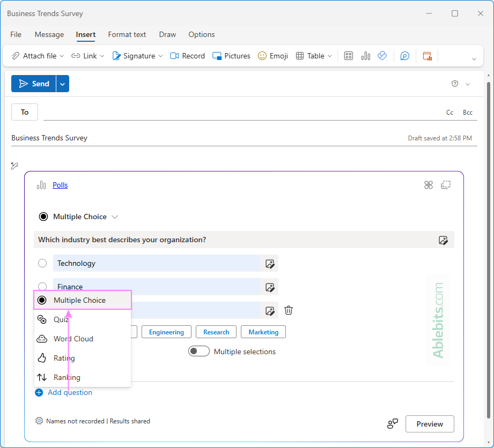Open the poll Preview

(429, 423)
